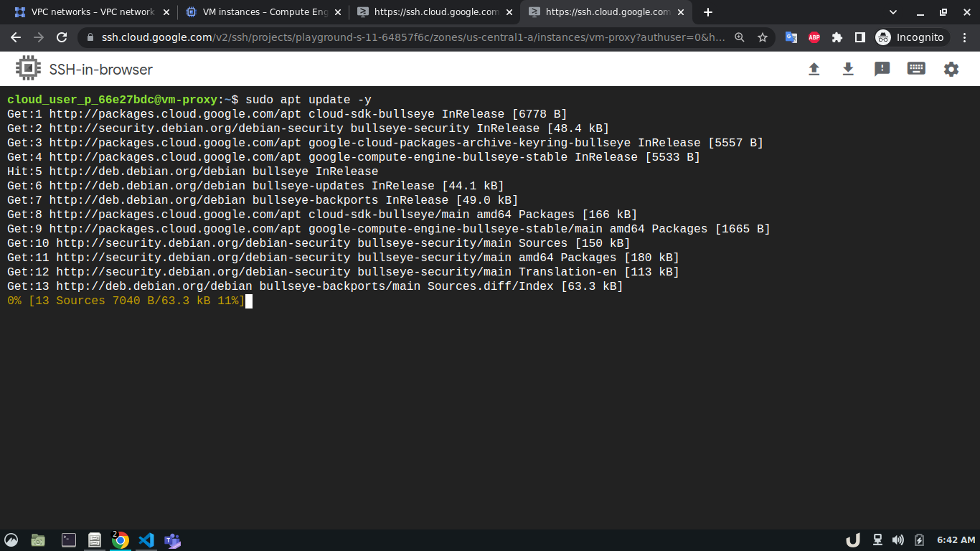This screenshot has height=551, width=980.
Task: Open the tab search dropdown chevron
Action: point(893,12)
